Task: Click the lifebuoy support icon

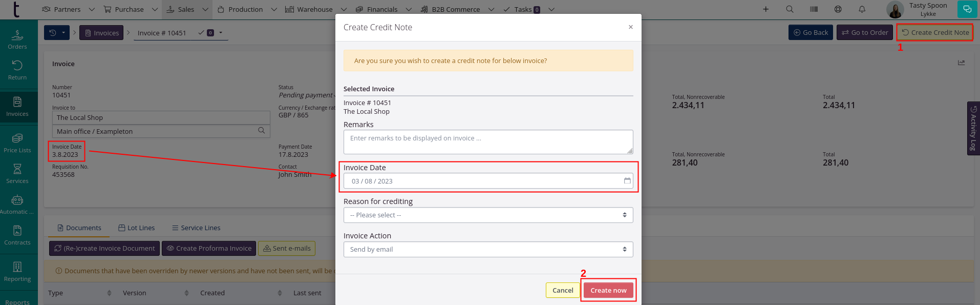Action: (x=838, y=9)
